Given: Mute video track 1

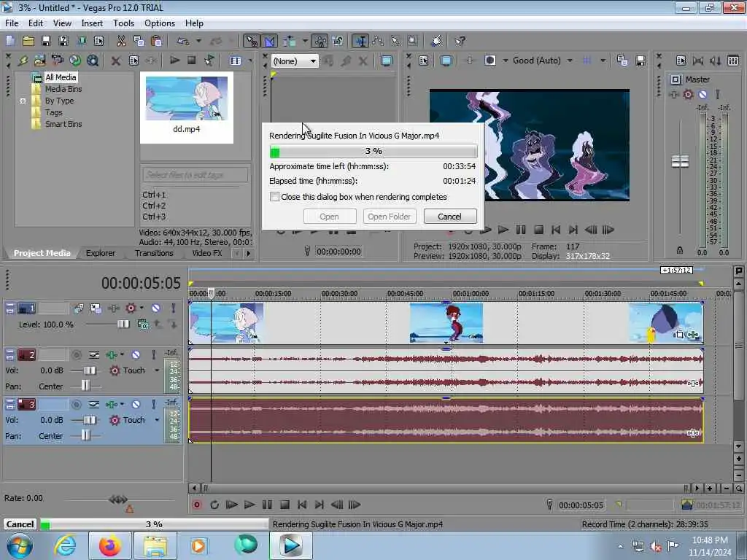Looking at the screenshot, I should (x=155, y=308).
